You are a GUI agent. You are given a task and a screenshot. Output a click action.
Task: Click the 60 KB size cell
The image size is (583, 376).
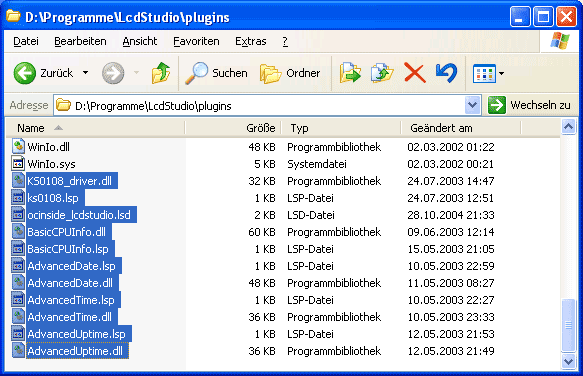pos(262,232)
